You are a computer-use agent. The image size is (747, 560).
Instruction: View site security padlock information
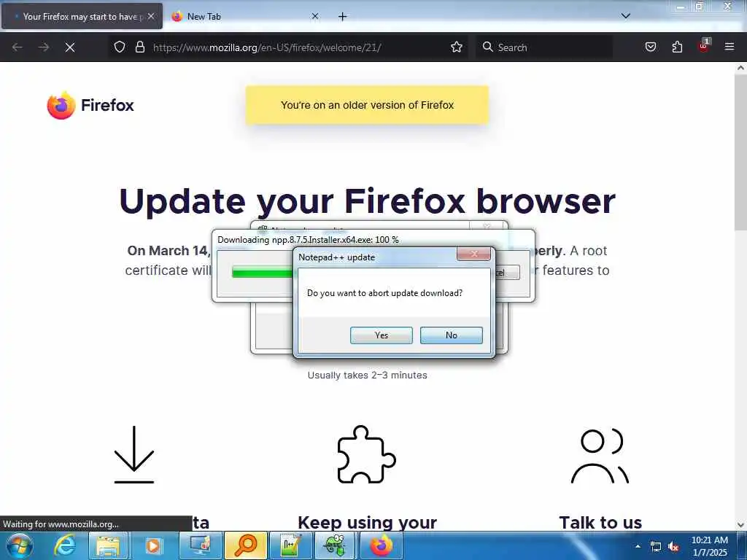(x=139, y=47)
